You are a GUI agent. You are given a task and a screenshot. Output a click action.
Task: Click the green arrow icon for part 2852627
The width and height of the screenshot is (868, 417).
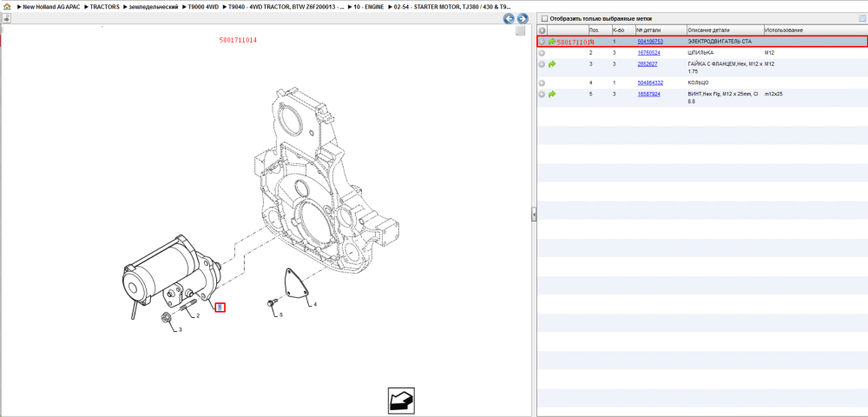point(552,64)
